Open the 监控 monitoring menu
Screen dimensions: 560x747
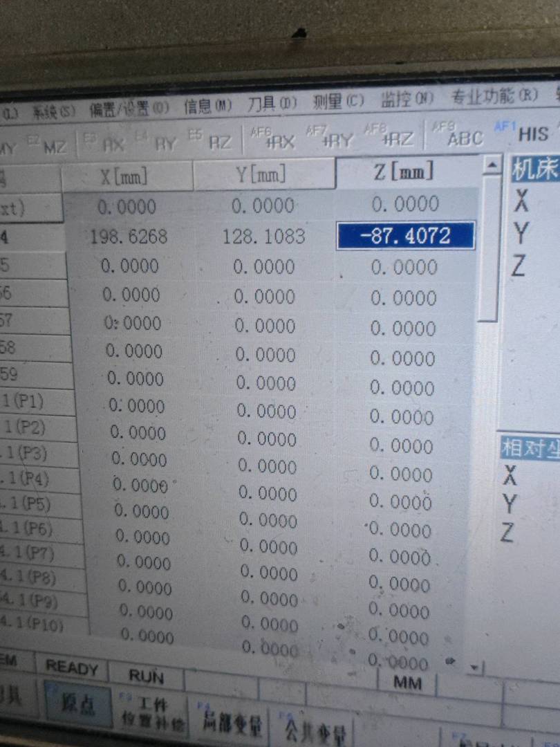(x=407, y=99)
